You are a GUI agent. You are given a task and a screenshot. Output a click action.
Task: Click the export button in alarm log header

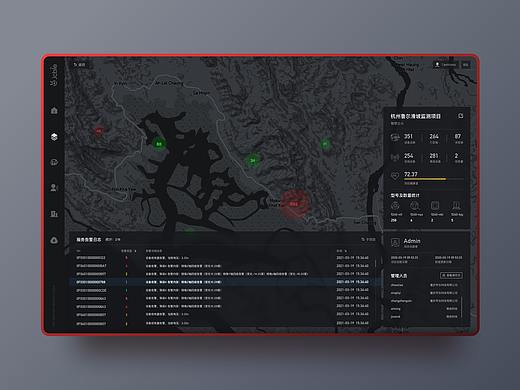point(369,239)
